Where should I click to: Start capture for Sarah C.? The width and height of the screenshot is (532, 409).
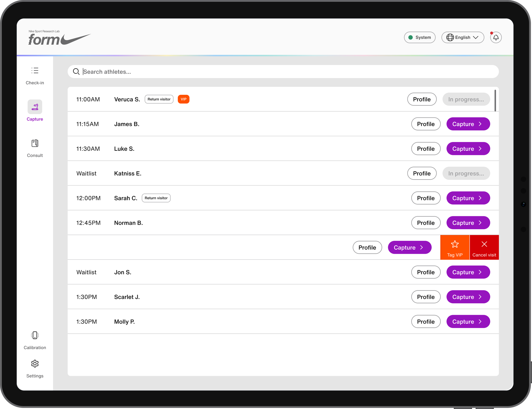468,198
